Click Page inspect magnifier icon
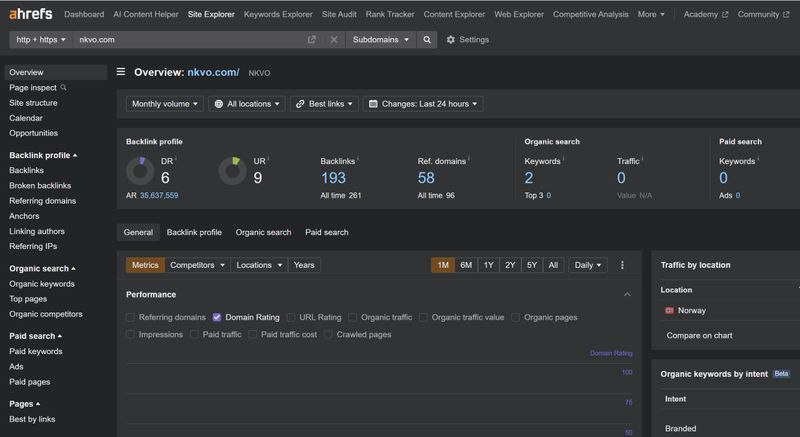This screenshot has width=800, height=437. tap(64, 87)
